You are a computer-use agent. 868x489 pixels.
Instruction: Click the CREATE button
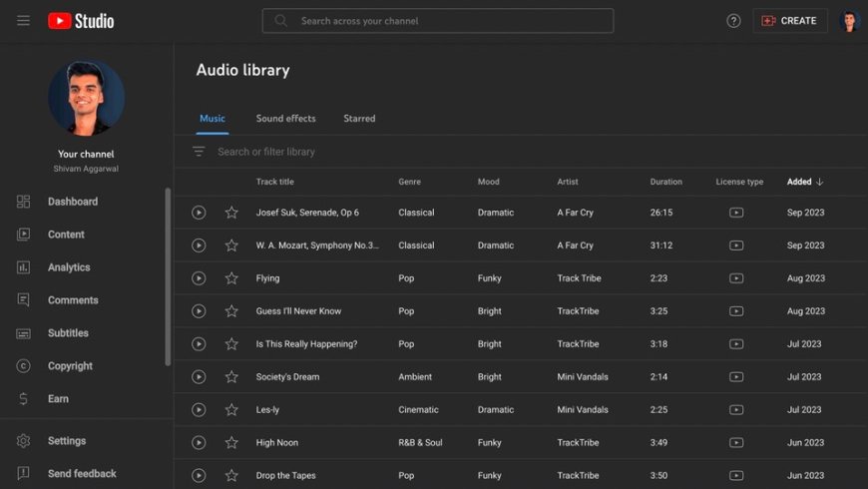pos(790,21)
